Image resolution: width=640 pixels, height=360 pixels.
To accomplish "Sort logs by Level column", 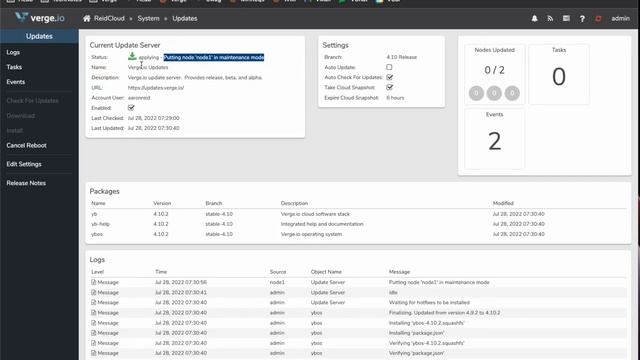I will pyautogui.click(x=98, y=272).
